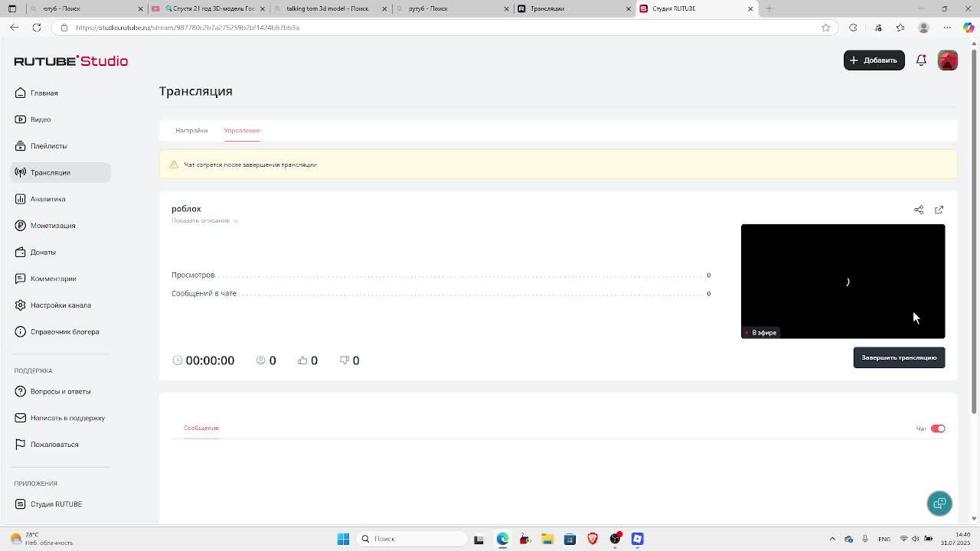This screenshot has width=980, height=551.
Task: Click the Справочник блогера info icon
Action: click(21, 331)
